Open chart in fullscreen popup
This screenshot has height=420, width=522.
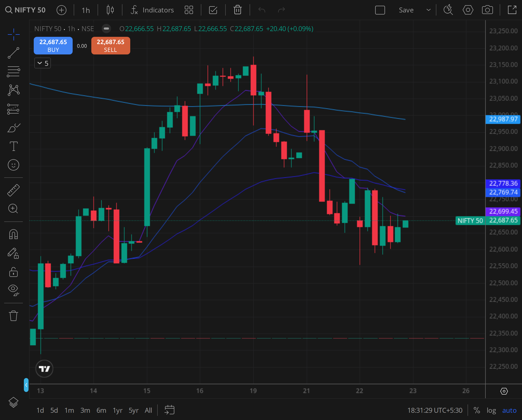[512, 10]
